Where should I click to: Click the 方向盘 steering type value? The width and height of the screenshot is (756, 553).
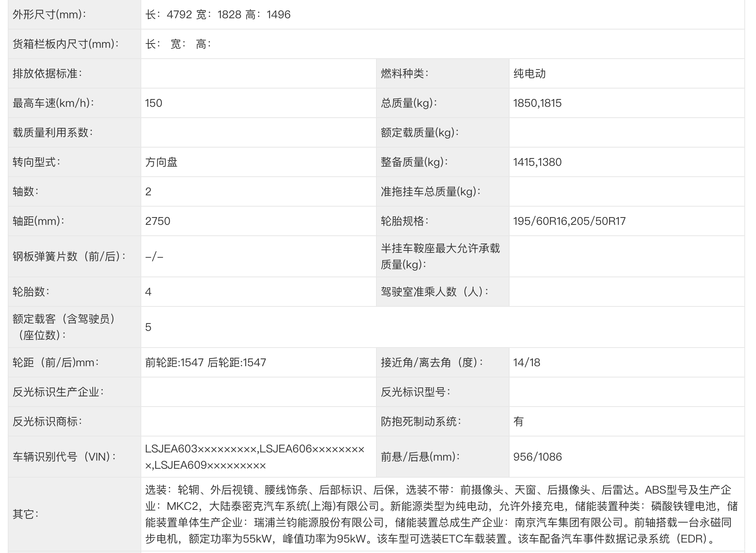pyautogui.click(x=161, y=162)
